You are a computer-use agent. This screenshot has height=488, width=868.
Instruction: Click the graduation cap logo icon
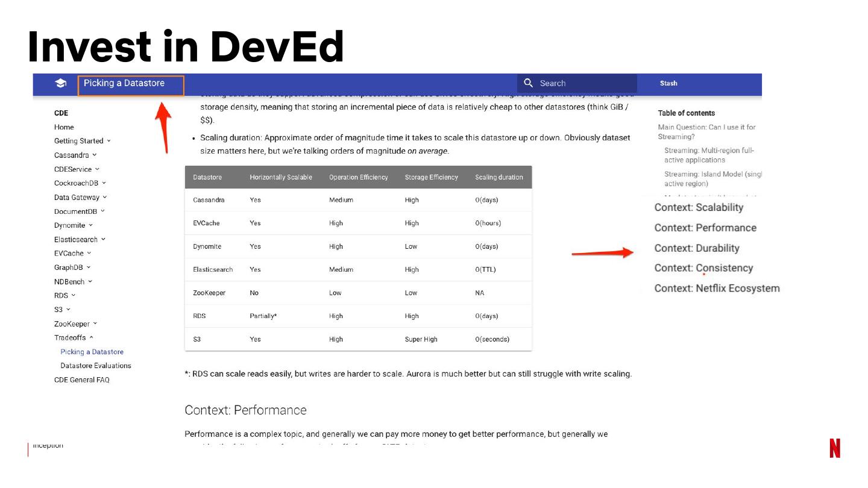60,84
